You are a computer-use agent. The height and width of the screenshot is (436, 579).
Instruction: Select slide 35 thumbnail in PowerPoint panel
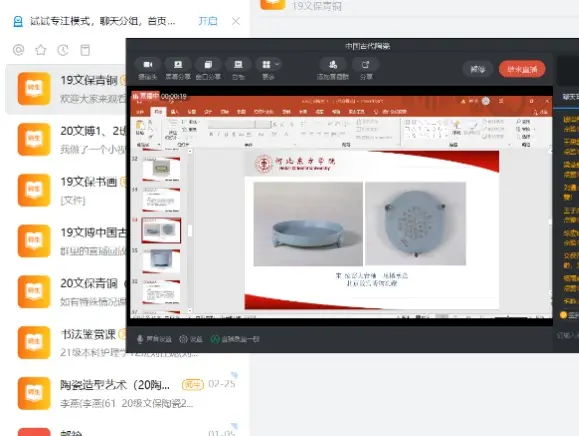point(161,261)
